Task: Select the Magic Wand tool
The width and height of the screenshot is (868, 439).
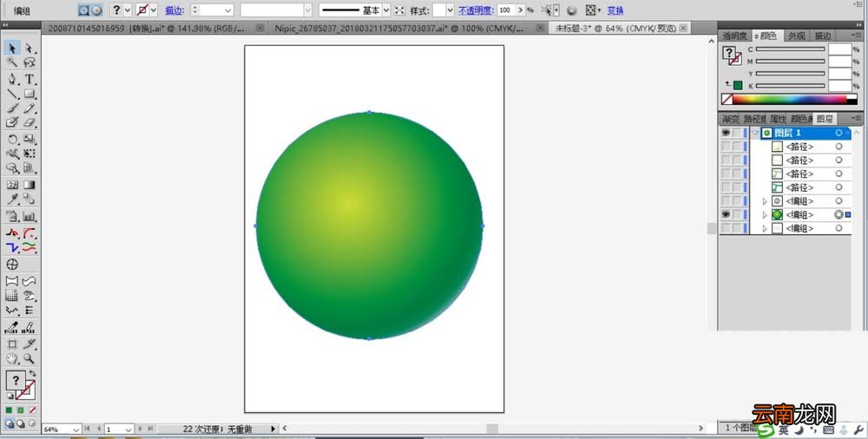Action: tap(12, 62)
